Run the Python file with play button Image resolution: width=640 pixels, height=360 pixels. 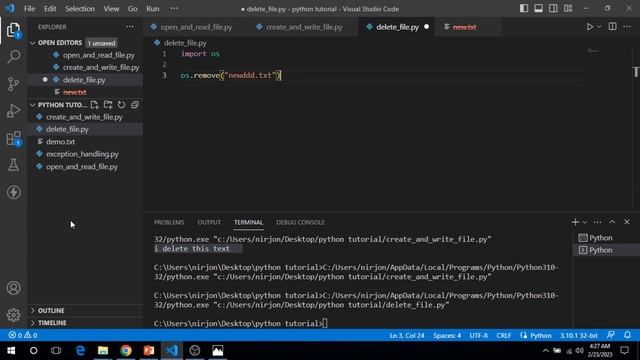pos(590,27)
